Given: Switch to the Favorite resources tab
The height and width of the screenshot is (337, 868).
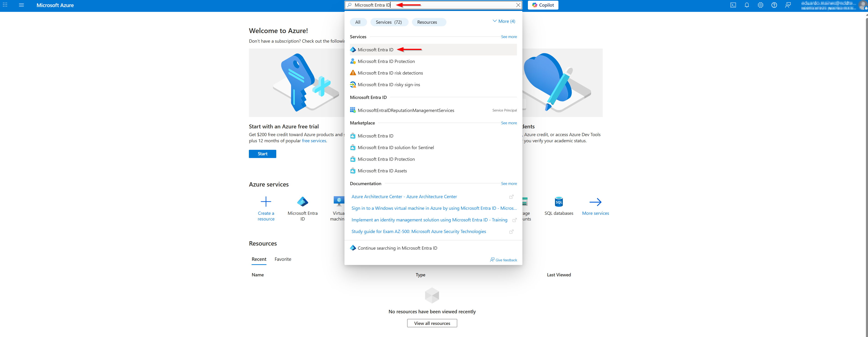Looking at the screenshot, I should point(283,259).
